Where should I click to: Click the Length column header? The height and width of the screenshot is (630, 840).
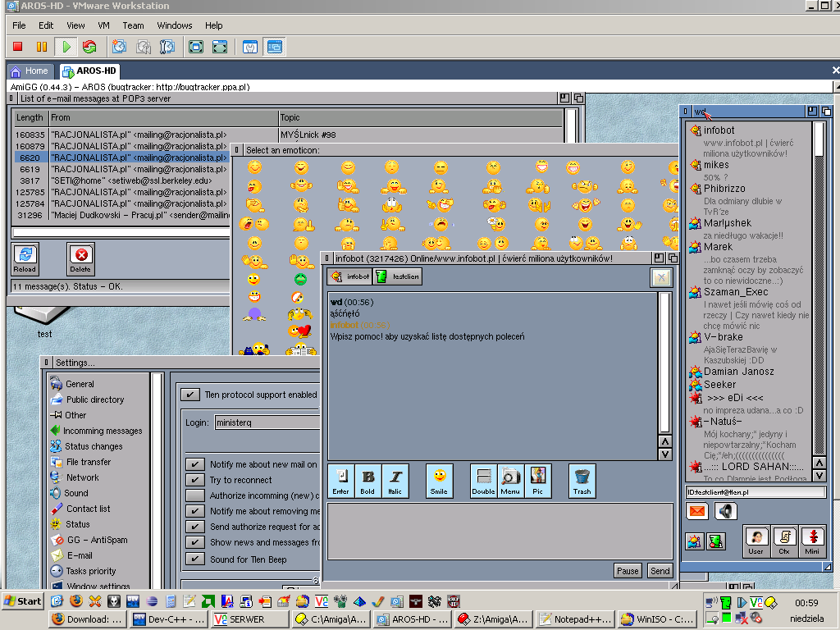click(x=30, y=117)
